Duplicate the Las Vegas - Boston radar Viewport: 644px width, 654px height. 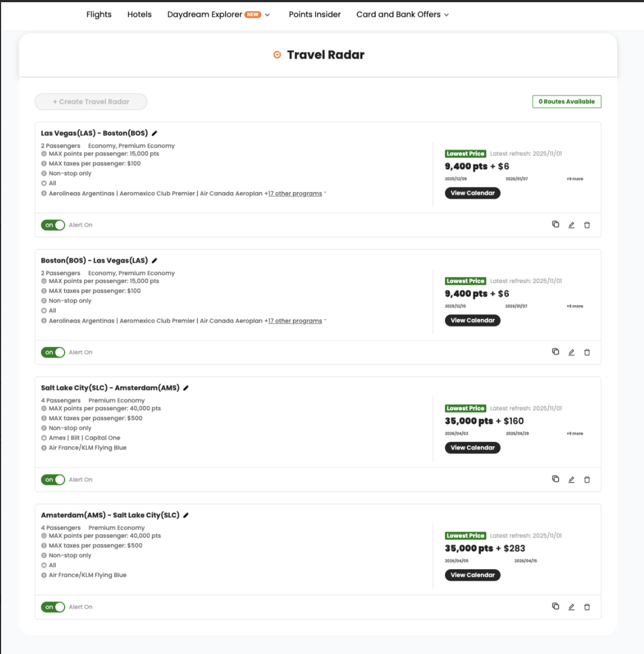point(556,224)
